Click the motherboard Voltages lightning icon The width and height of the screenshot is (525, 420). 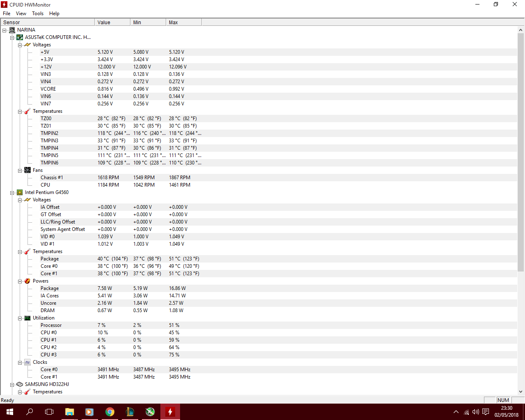click(27, 45)
